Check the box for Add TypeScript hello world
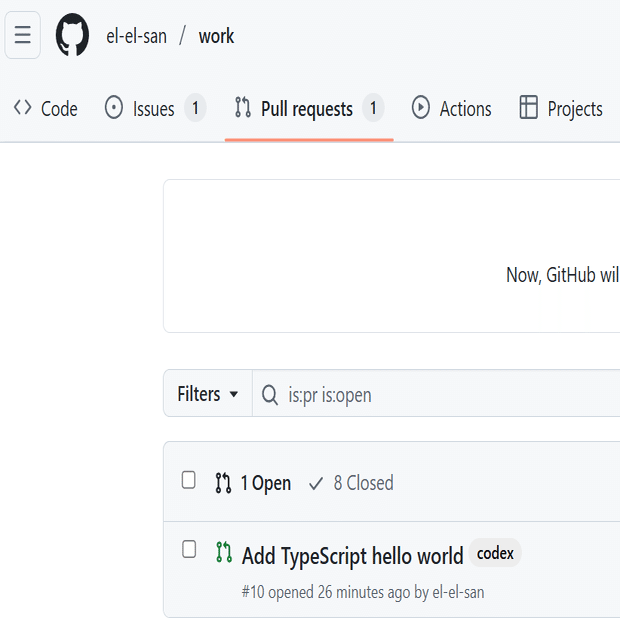Screen dimensions: 620x620 189,549
